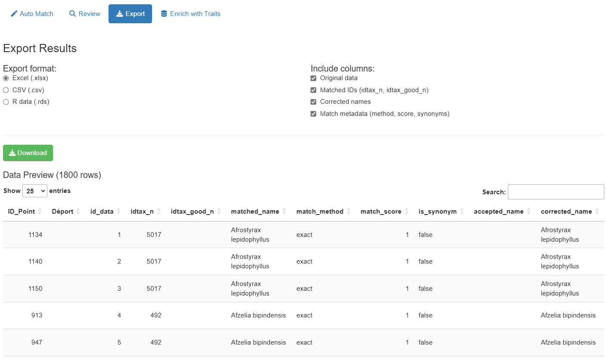606x364 pixels.
Task: Switch to the Auto Match tab
Action: (x=32, y=14)
